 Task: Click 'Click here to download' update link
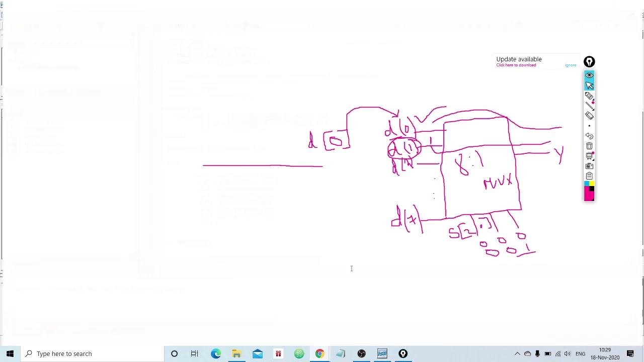(x=516, y=65)
